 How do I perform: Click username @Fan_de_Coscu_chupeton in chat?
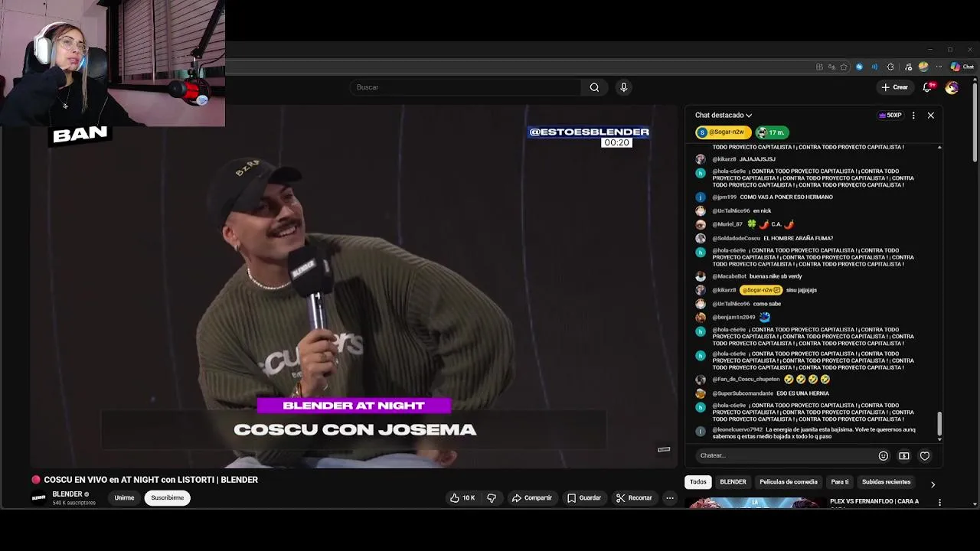[746, 380]
